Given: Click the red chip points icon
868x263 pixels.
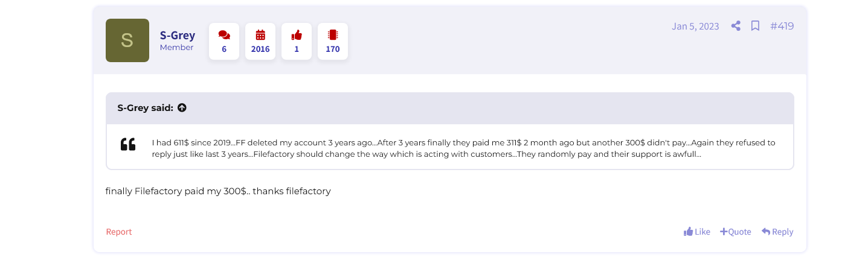Looking at the screenshot, I should coord(333,35).
